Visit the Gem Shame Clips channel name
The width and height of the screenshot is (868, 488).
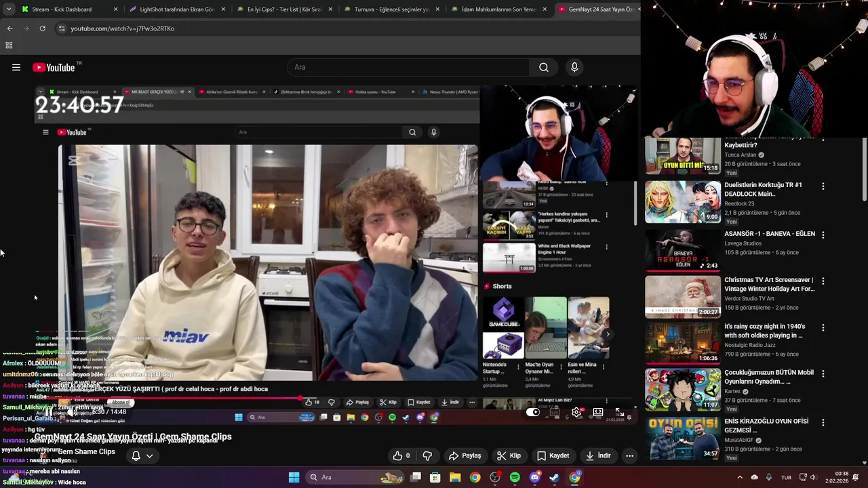[86, 451]
